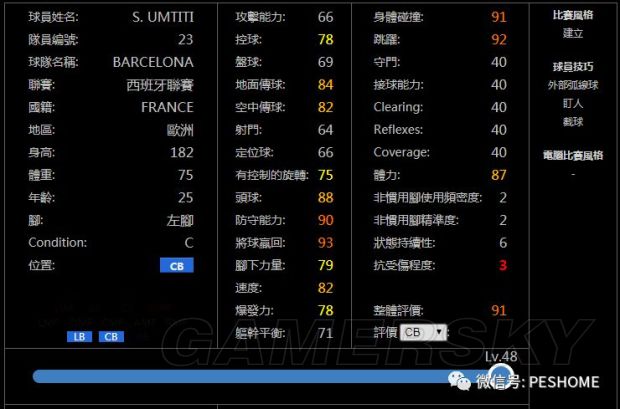620x409 pixels.
Task: Click 頭球 value 88
Action: tap(325, 197)
